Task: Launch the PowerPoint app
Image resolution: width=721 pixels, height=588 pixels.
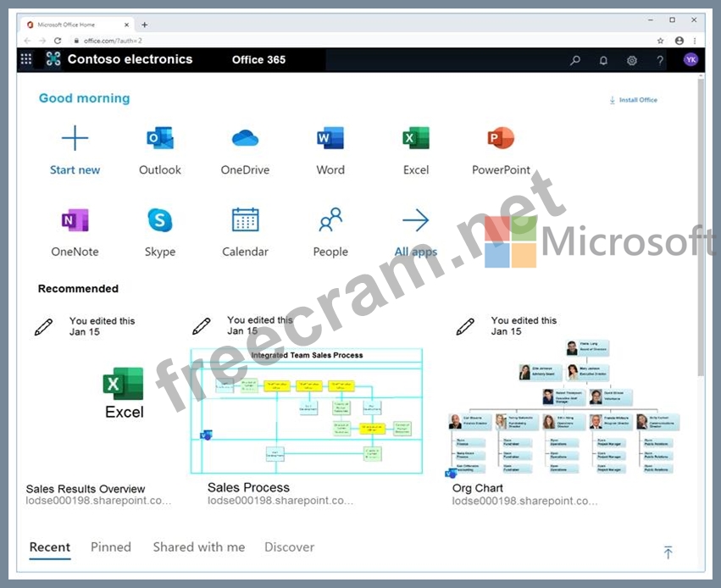Action: (x=501, y=138)
